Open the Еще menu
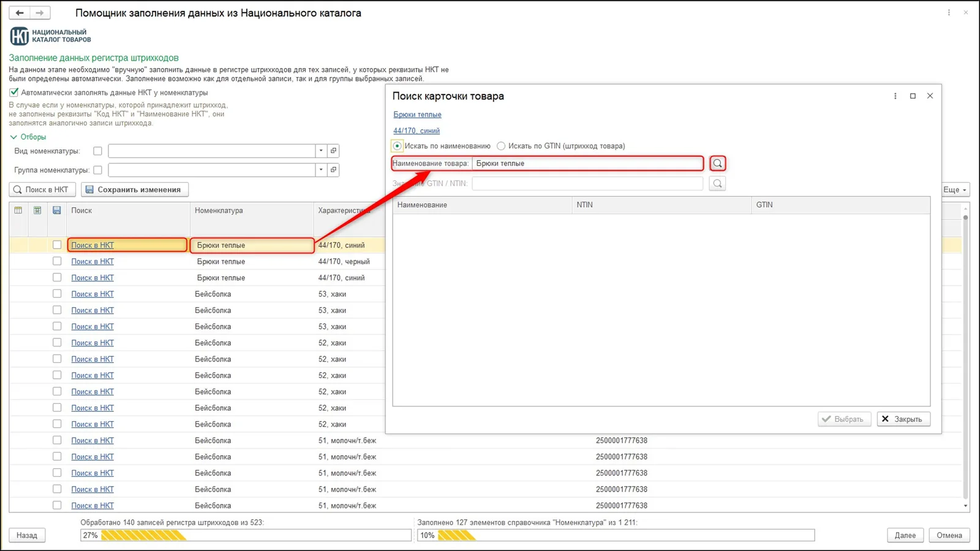This screenshot has height=551, width=980. pos(955,190)
